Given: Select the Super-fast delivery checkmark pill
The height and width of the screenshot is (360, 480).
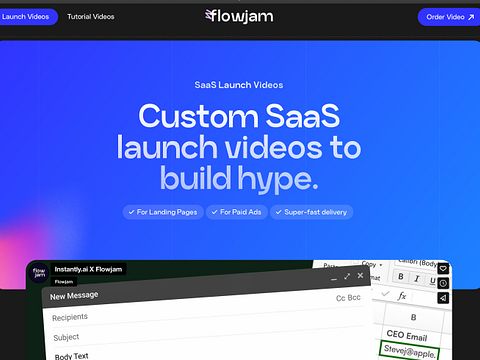Looking at the screenshot, I should tap(312, 212).
